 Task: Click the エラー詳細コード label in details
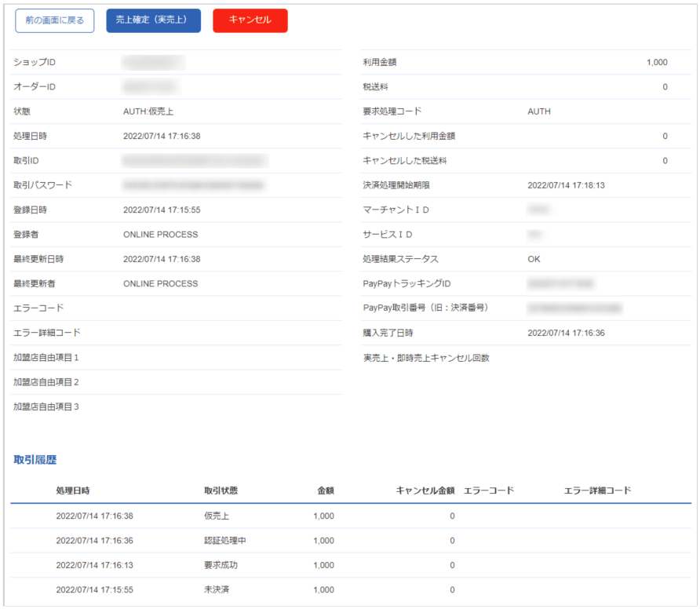47,333
